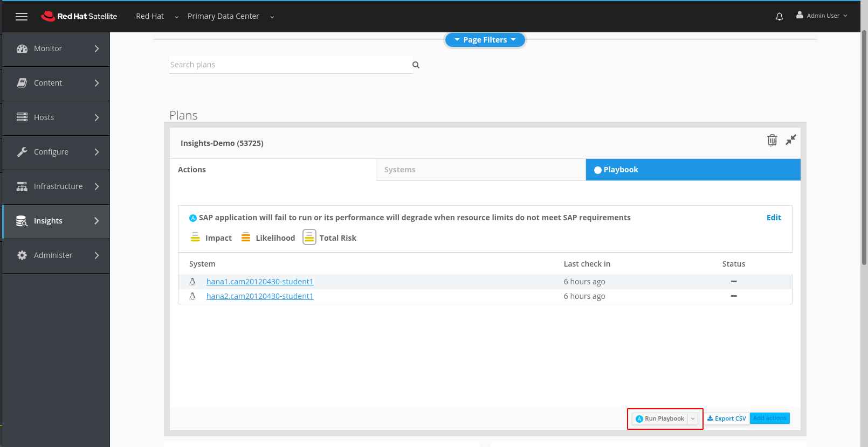Click the Add actions button
868x447 pixels.
770,418
